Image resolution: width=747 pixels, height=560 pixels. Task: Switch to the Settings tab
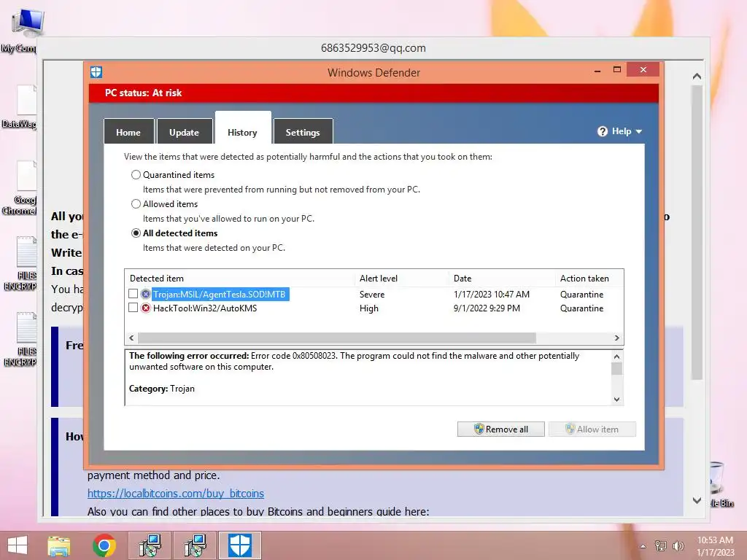point(303,132)
